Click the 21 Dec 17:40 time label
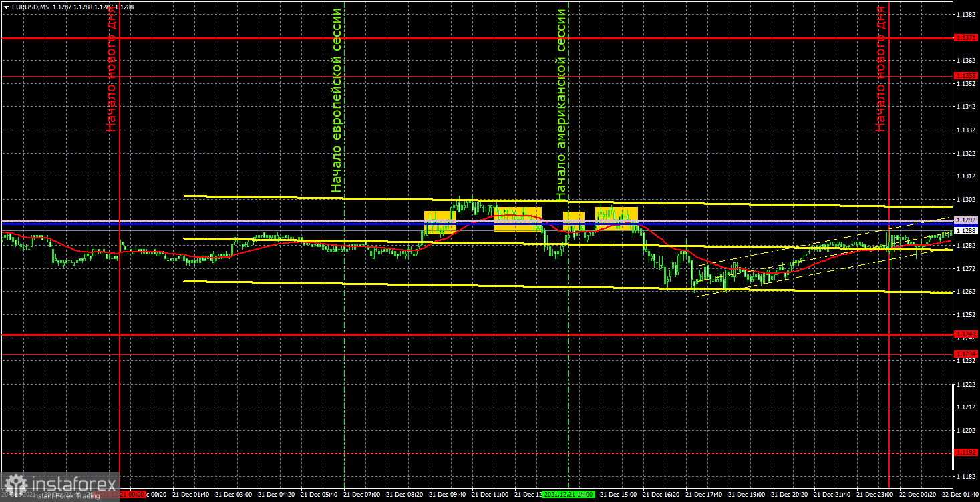The height and width of the screenshot is (502, 980). [x=703, y=495]
